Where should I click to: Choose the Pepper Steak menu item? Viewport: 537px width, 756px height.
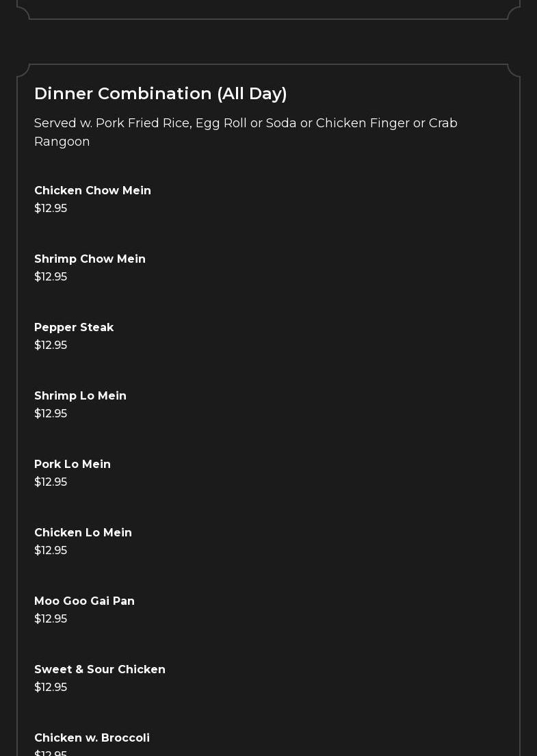(x=74, y=327)
